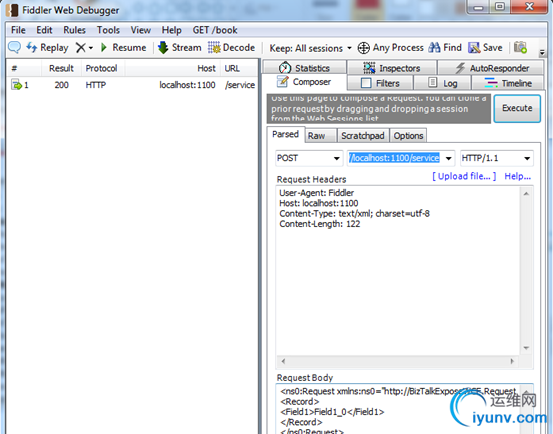Click the Statistics tab stopwatch icon
The width and height of the screenshot is (553, 434).
click(285, 68)
